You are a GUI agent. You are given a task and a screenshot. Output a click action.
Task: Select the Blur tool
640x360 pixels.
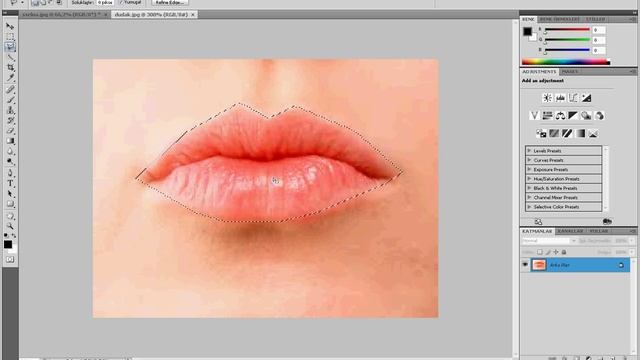(x=10, y=152)
